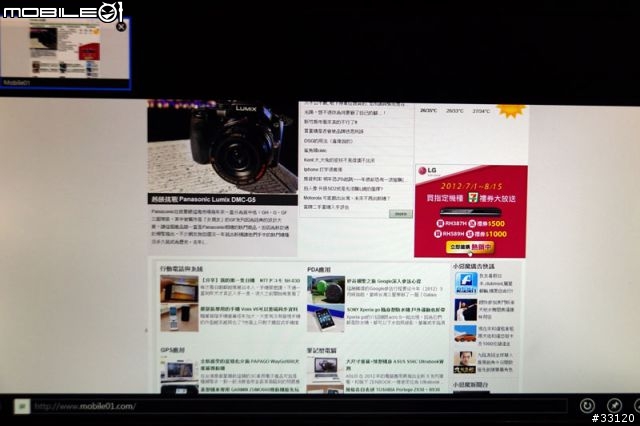Open the NTT docomo SH-03D article title
Image resolution: width=640 pixels, height=426 pixels.
[250, 281]
